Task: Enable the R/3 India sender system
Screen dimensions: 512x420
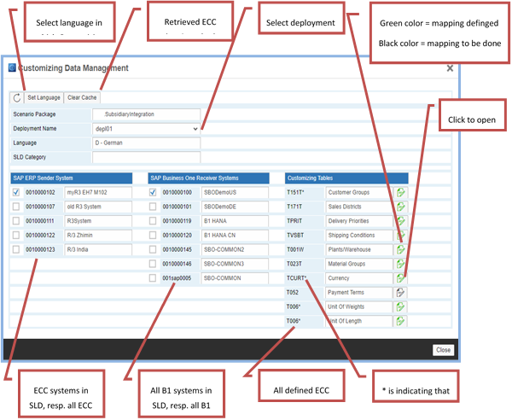Action: (x=16, y=249)
